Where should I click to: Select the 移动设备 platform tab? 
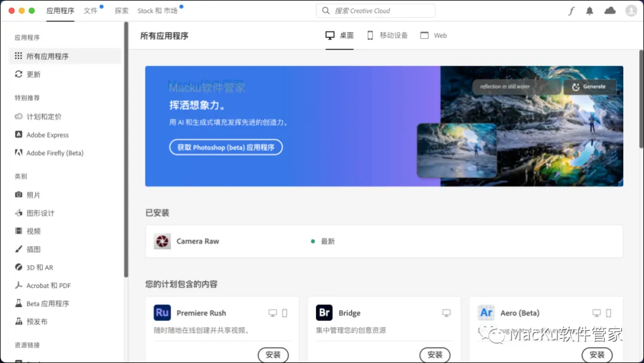[x=387, y=35]
